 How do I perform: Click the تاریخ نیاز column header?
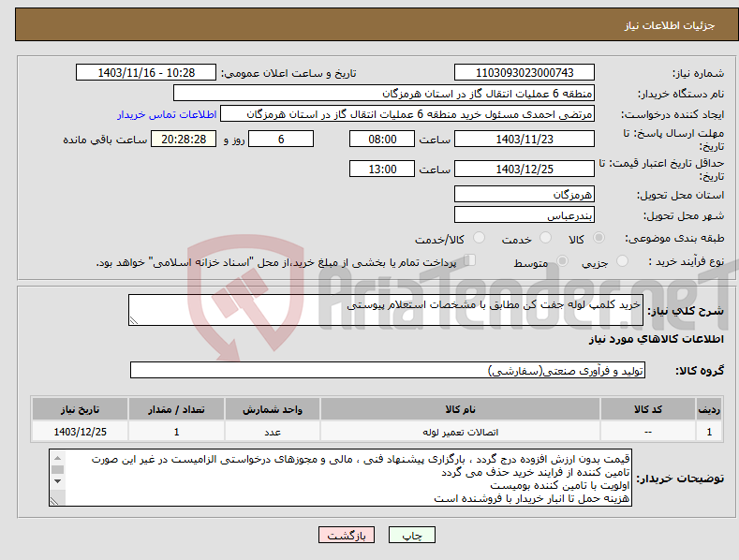pos(81,409)
